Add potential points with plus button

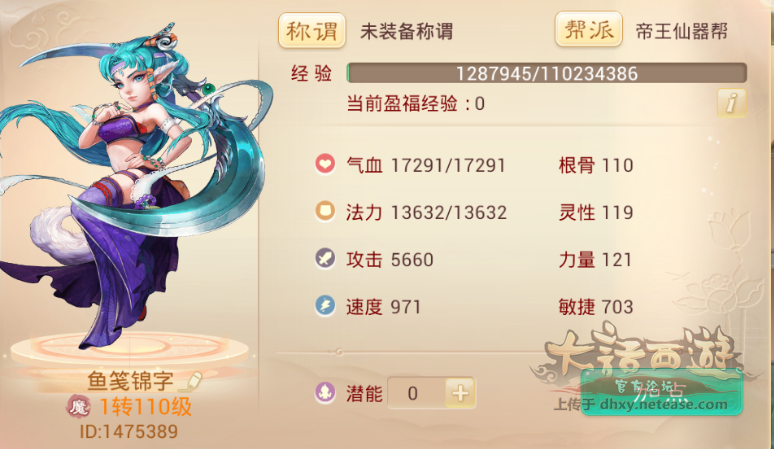(460, 393)
